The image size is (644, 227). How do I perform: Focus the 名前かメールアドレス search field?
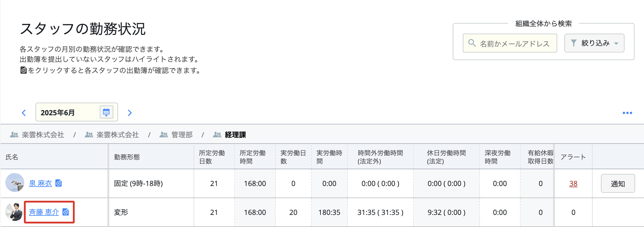pyautogui.click(x=514, y=44)
